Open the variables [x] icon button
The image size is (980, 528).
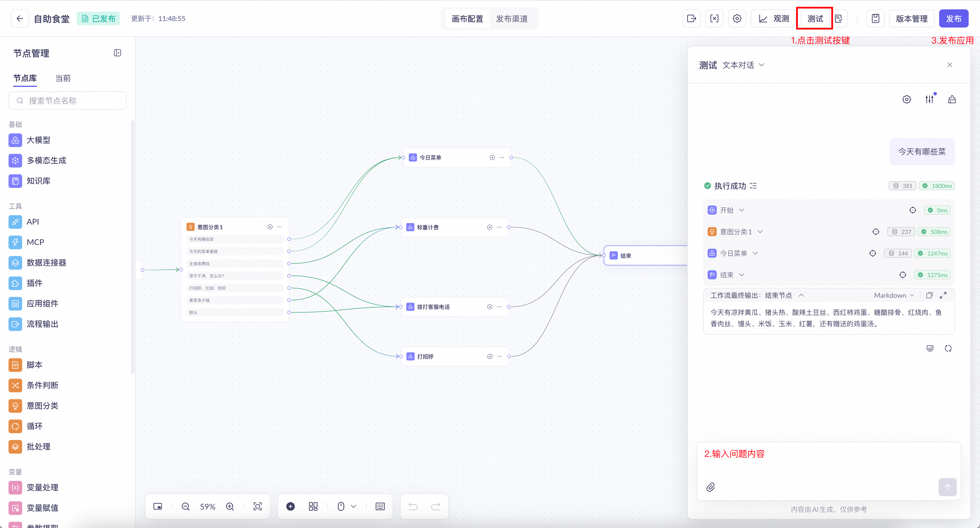(714, 18)
